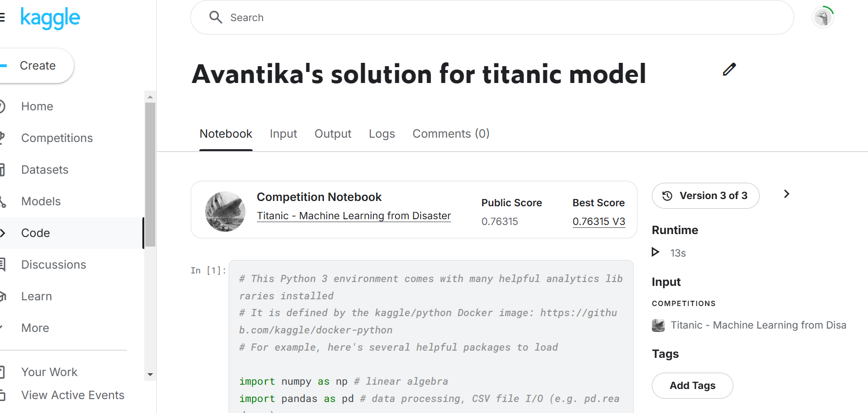Focus the Search input field
Viewport: 868px width, 413px height.
pyautogui.click(x=492, y=17)
